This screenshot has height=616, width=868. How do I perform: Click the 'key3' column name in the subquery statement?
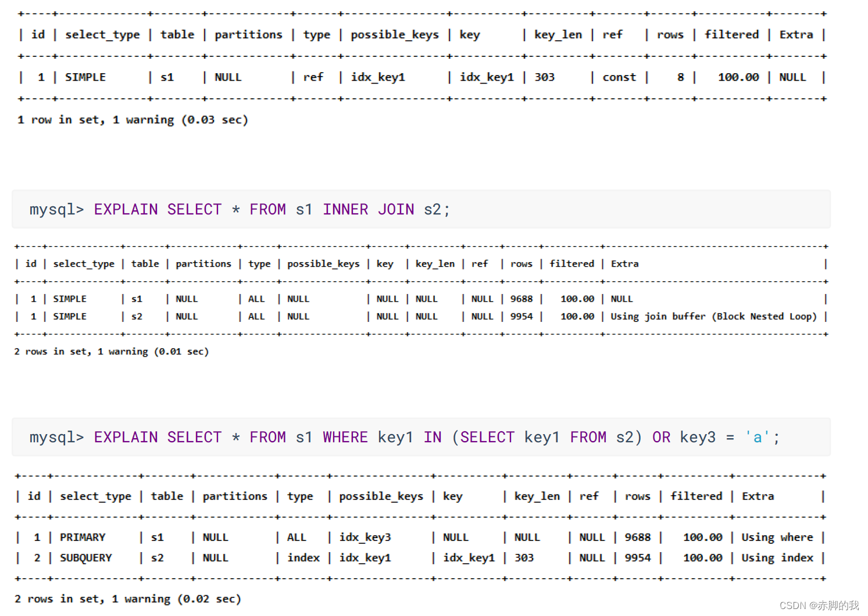(x=698, y=437)
